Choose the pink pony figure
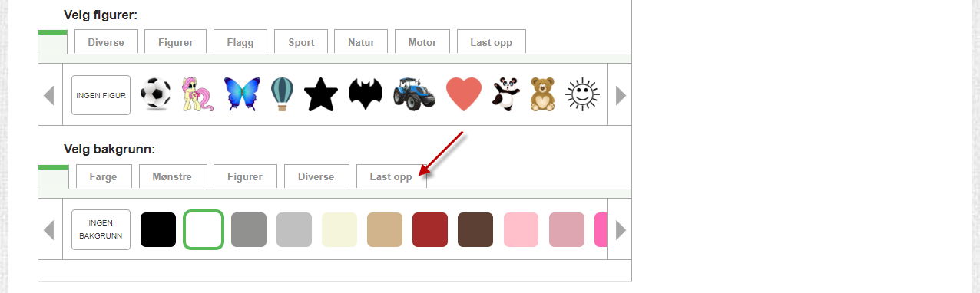The image size is (980, 293). 197,95
